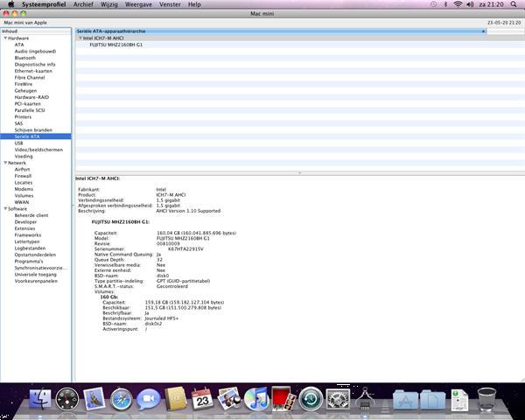Select AirPort under Netwerk
This screenshot has width=525, height=420.
(22, 170)
